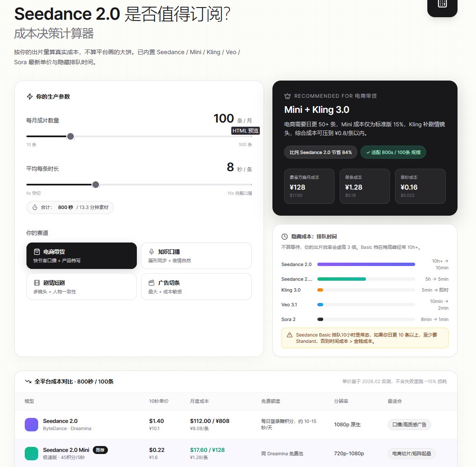This screenshot has width=476, height=467.
Task: Click the Mini + Kling 3.0 recommendation title
Action: pyautogui.click(x=316, y=110)
